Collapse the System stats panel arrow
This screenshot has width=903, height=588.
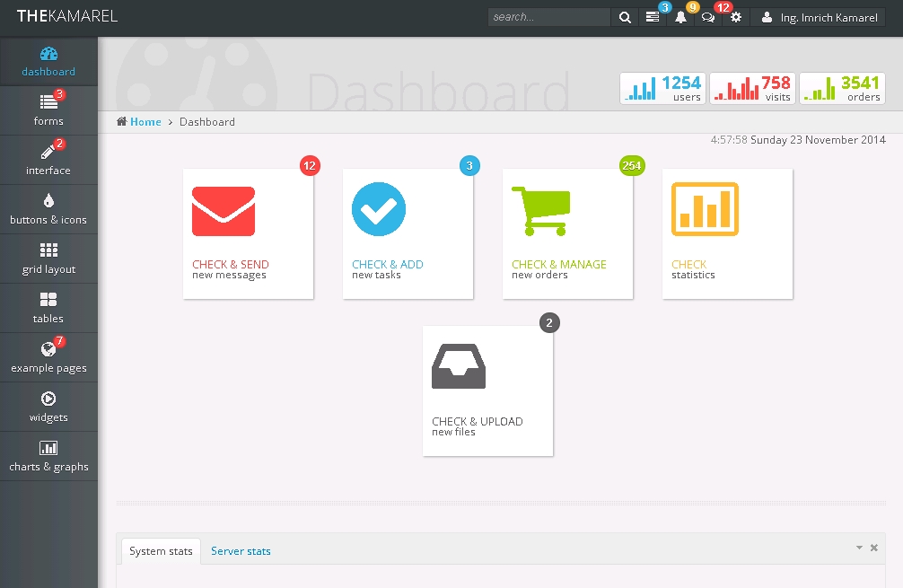[x=859, y=548]
